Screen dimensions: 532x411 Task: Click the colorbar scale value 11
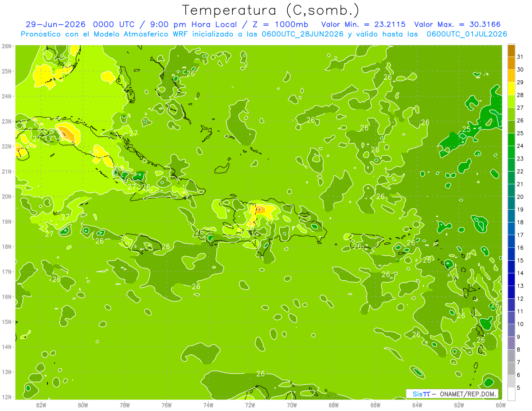[x=520, y=311]
